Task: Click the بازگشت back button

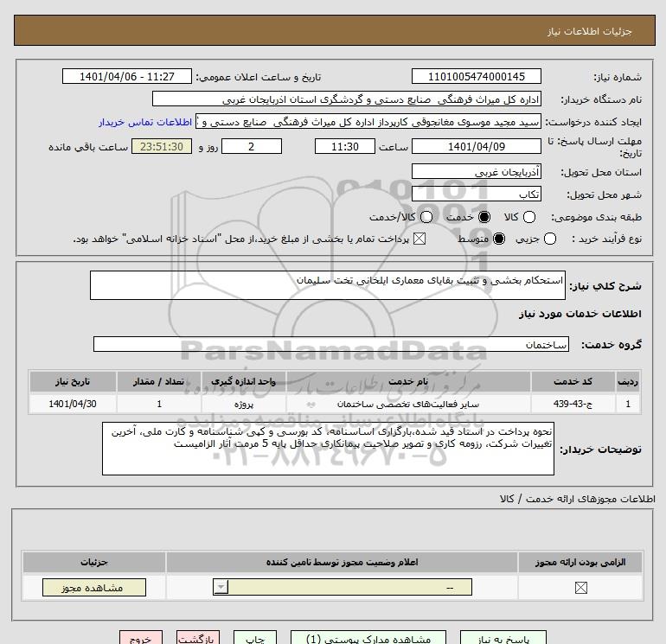Action: click(x=198, y=638)
